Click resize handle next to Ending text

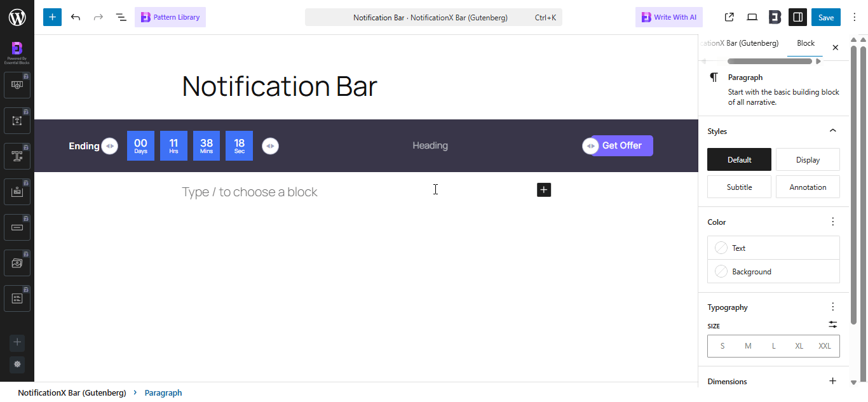(110, 146)
